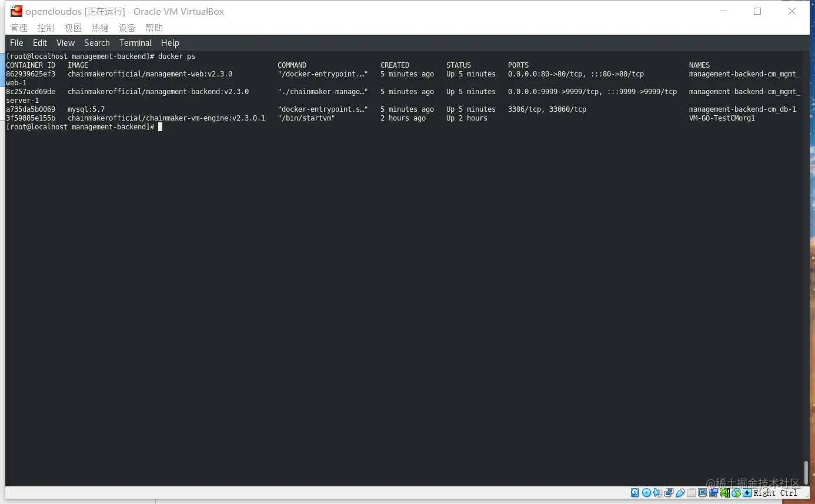Open the VirtualBox 设备 menu

pyautogui.click(x=127, y=28)
